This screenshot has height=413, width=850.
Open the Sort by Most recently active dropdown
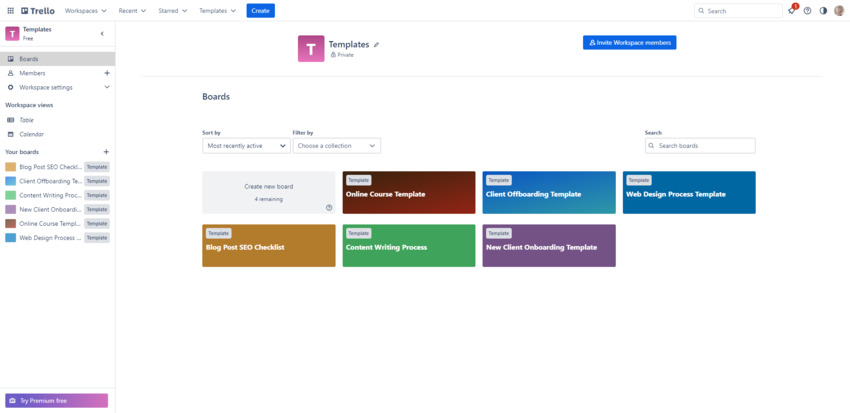pos(246,146)
